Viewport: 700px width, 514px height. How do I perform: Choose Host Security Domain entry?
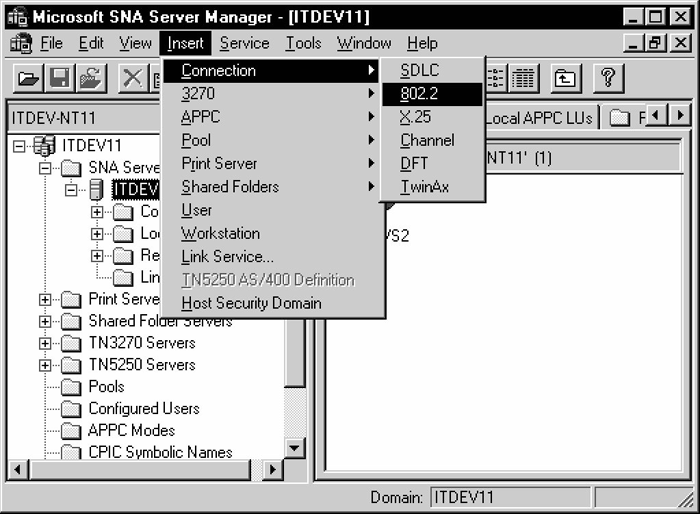coord(251,302)
